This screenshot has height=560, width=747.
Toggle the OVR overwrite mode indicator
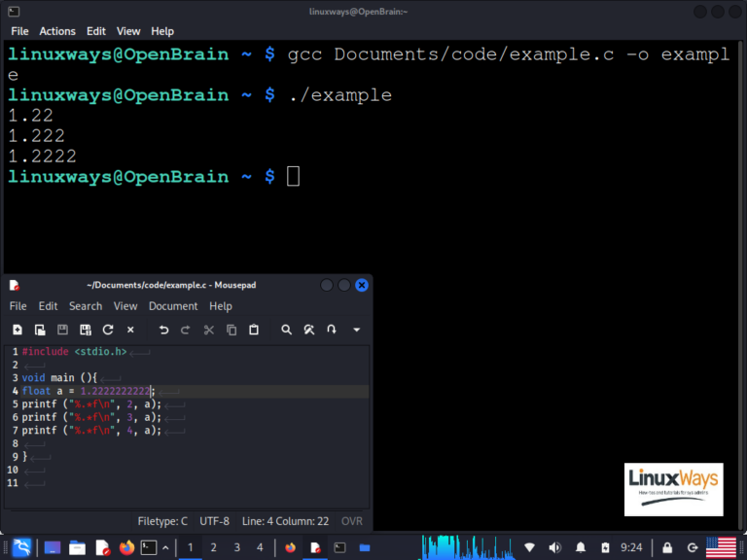352,521
